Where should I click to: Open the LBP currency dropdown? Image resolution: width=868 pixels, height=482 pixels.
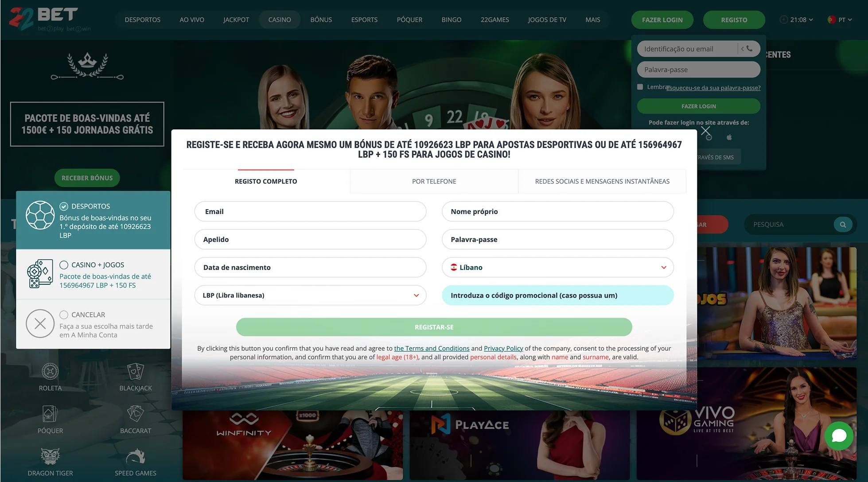(x=310, y=295)
